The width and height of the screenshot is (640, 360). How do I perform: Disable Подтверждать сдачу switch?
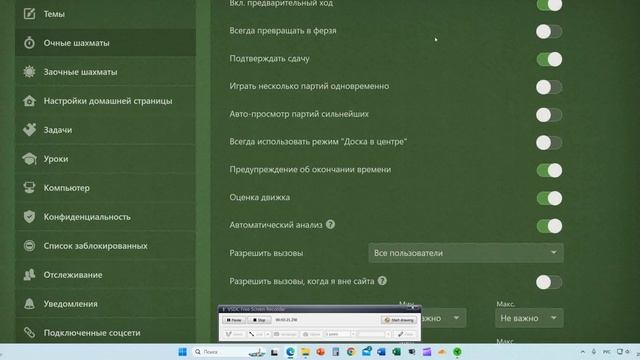click(549, 59)
